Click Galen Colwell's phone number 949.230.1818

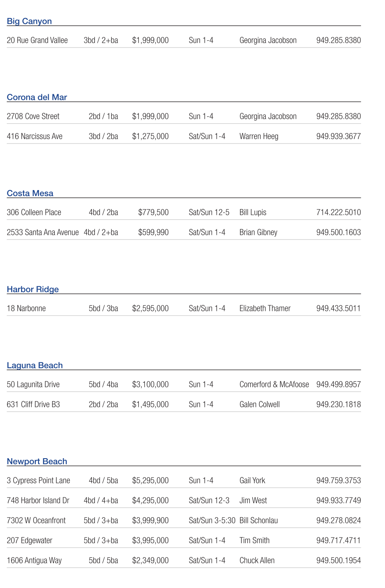338,404
